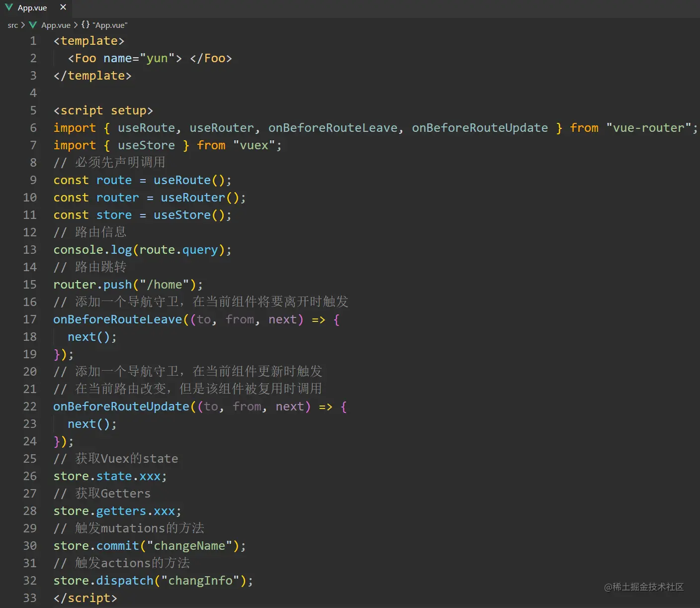Click comment 在当前路由改变，但是该组件被复用时调用
Screen dimensions: 700x608
pos(188,389)
